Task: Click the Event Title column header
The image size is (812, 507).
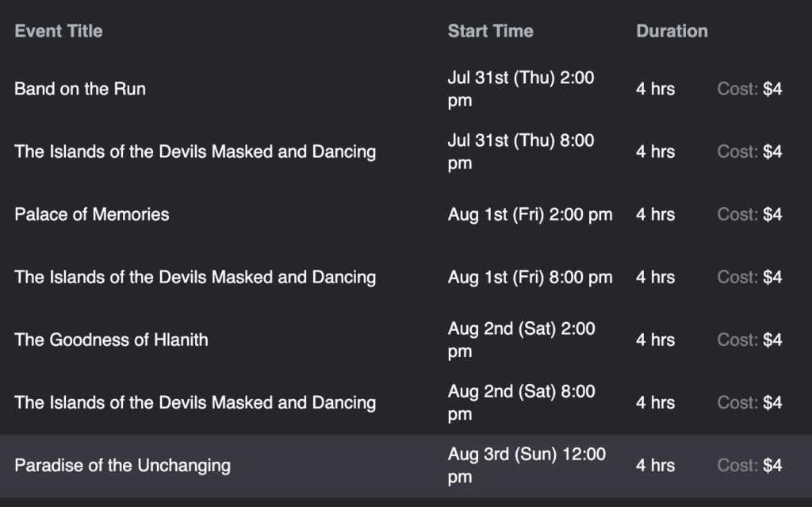Action: (59, 31)
